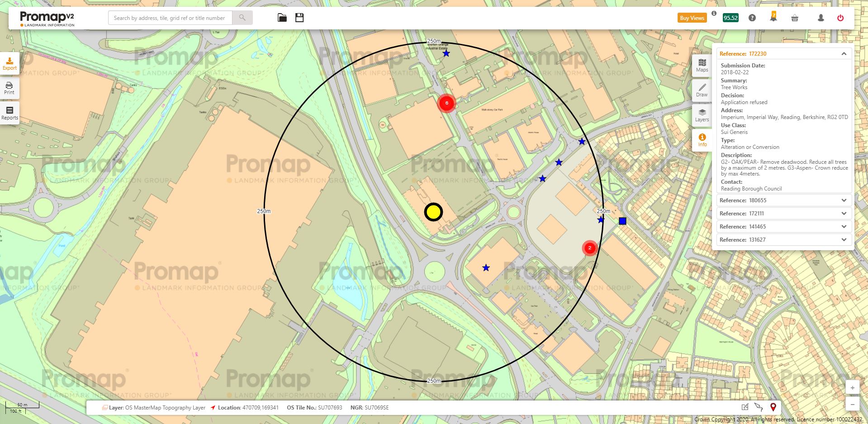The image size is (868, 424).
Task: Click 'Alteration or Conversion' type text
Action: tap(750, 147)
